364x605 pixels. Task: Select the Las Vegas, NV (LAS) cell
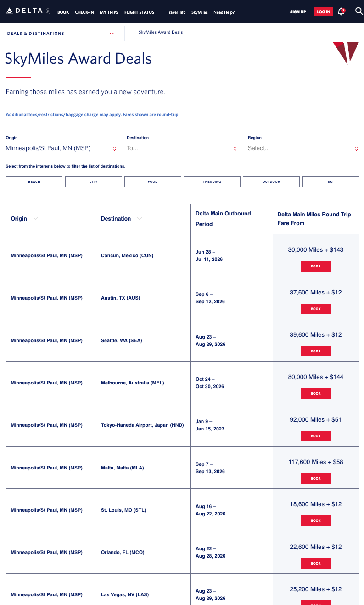(x=125, y=594)
